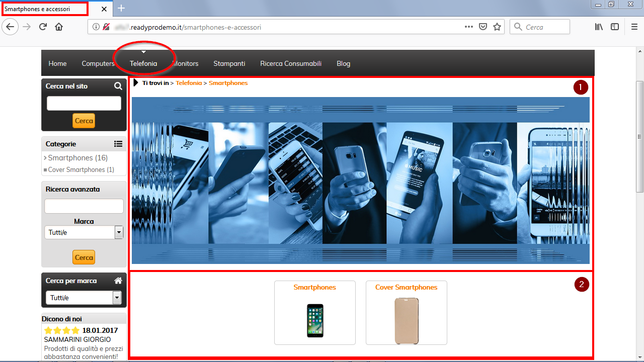
Task: Open a new browser tab
Action: pos(121,8)
